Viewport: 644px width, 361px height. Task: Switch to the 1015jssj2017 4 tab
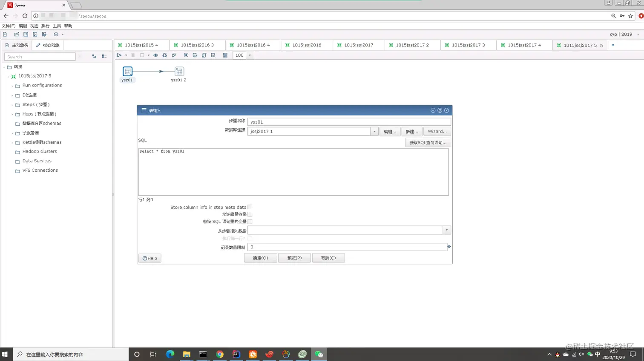coord(524,45)
